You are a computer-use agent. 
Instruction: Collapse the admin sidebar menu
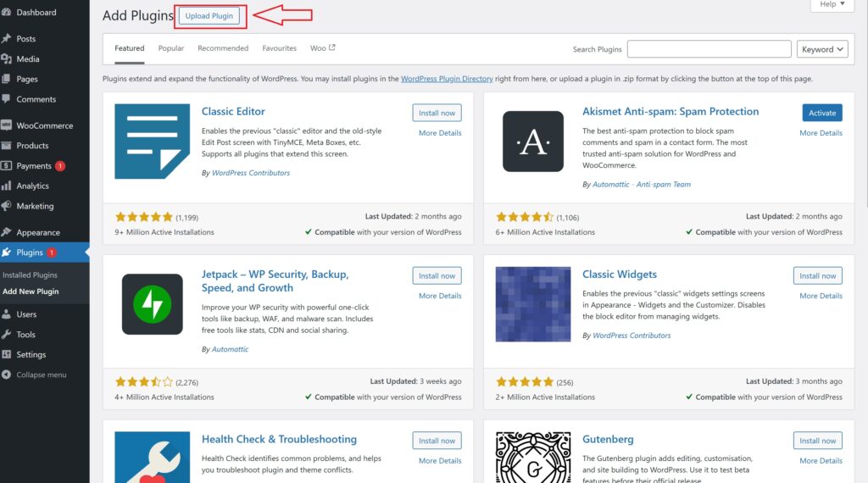click(x=41, y=375)
